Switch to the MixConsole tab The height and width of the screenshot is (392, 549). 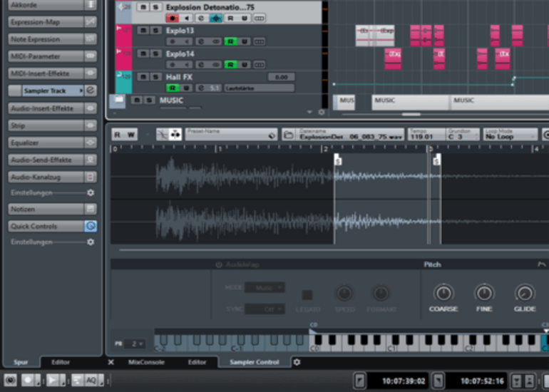pyautogui.click(x=146, y=362)
